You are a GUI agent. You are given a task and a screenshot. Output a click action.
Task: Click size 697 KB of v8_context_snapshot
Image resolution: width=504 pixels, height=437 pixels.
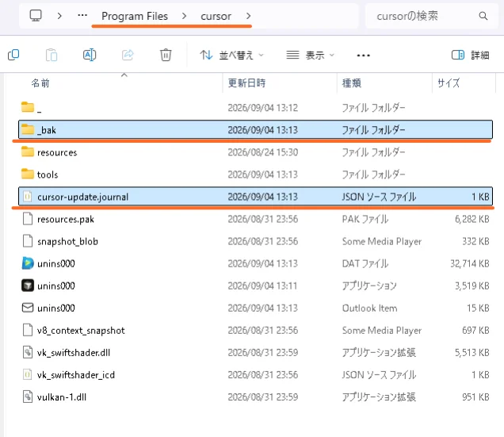coord(475,331)
